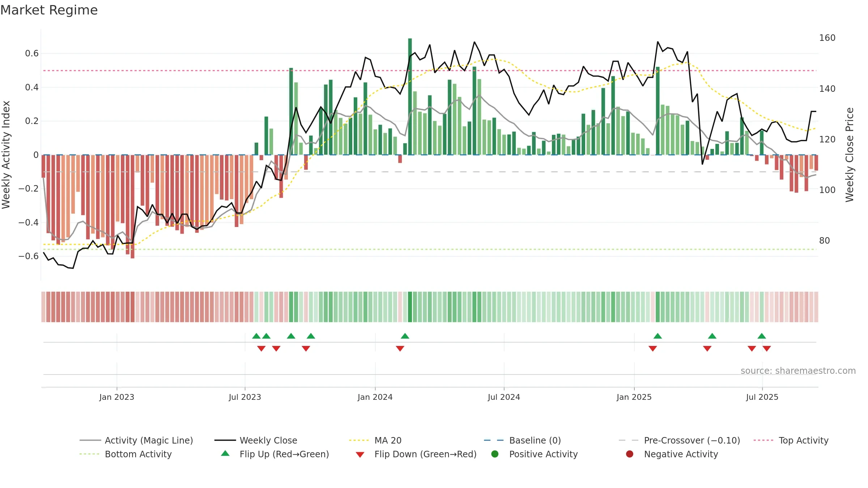Click the Jul 2023 x-axis label
868x488 pixels.
[245, 397]
